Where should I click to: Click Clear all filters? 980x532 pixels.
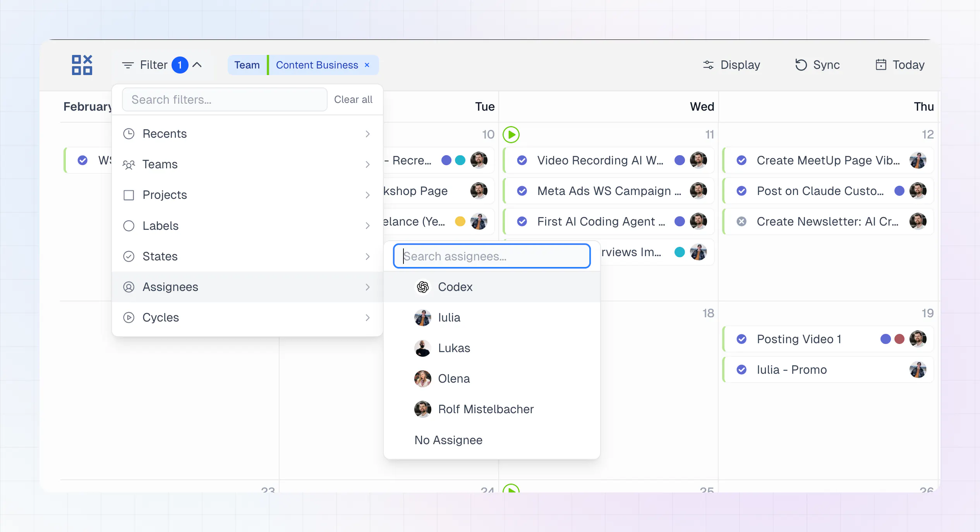[x=353, y=99]
